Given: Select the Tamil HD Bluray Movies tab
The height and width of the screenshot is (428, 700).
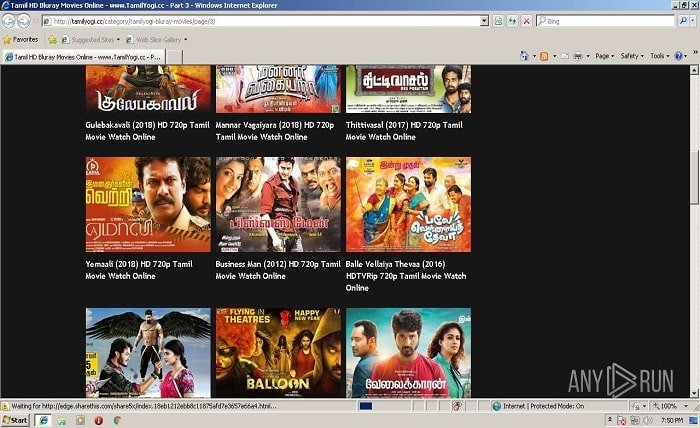Looking at the screenshot, I should 83,57.
